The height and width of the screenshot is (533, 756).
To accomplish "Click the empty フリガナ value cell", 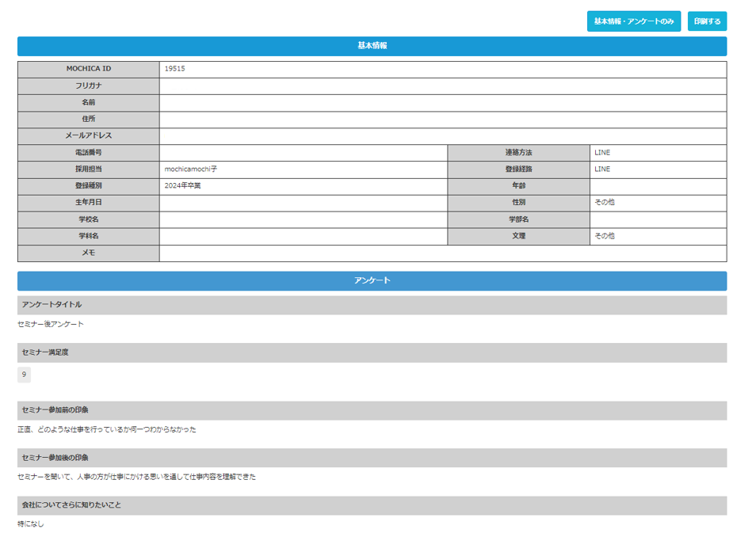I will [442, 86].
